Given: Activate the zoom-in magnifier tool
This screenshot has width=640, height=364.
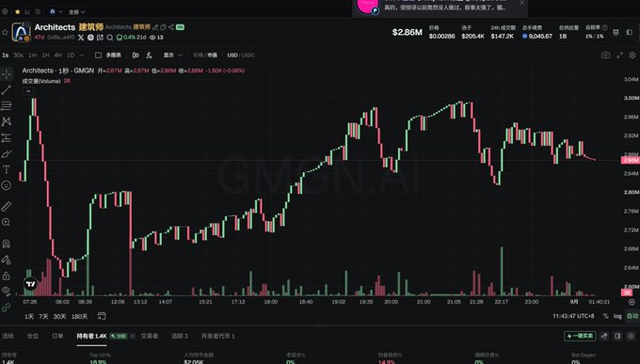Looking at the screenshot, I should [x=7, y=222].
